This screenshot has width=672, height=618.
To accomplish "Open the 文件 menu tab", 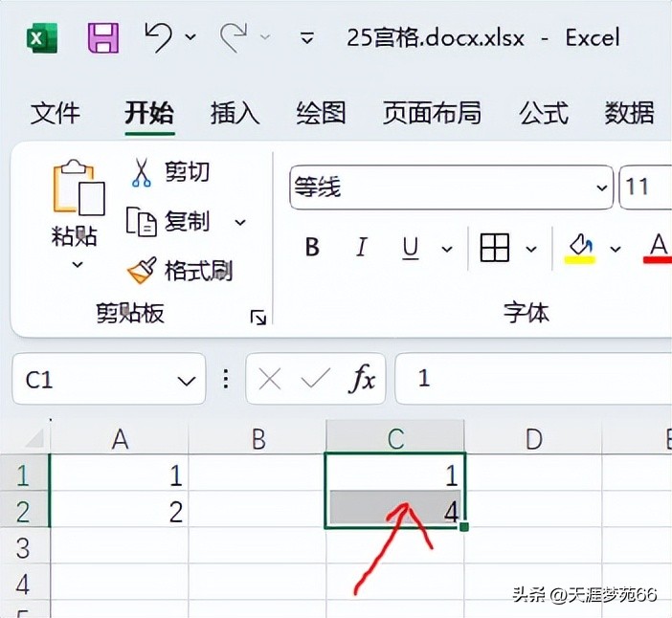I will click(x=55, y=113).
